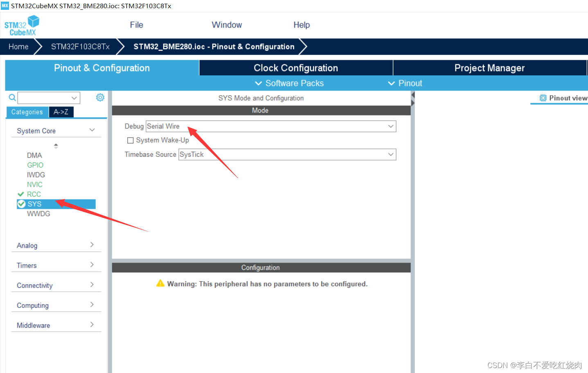Click the Pinout view chip icon
Viewport: 588px width, 373px height.
543,98
